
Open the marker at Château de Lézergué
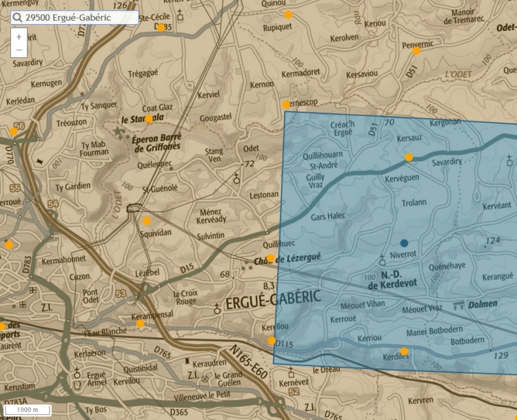pos(271,259)
